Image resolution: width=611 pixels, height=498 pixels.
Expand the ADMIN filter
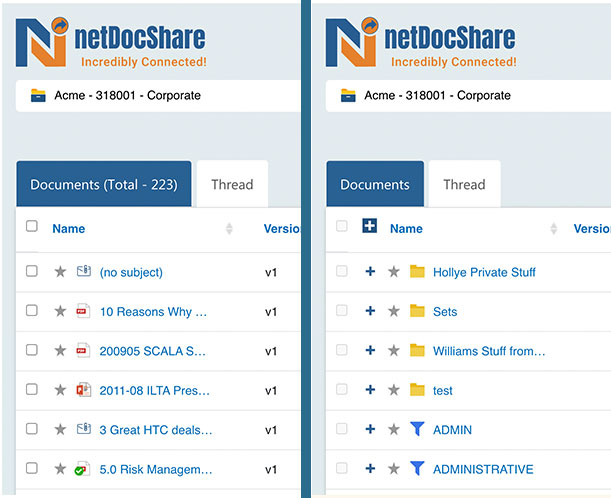click(370, 429)
